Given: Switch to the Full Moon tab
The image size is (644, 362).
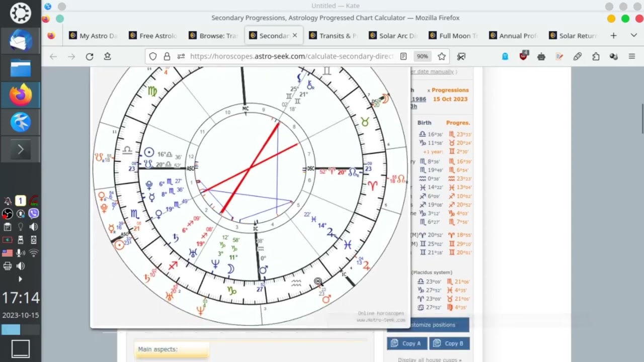Looking at the screenshot, I should tap(453, 36).
